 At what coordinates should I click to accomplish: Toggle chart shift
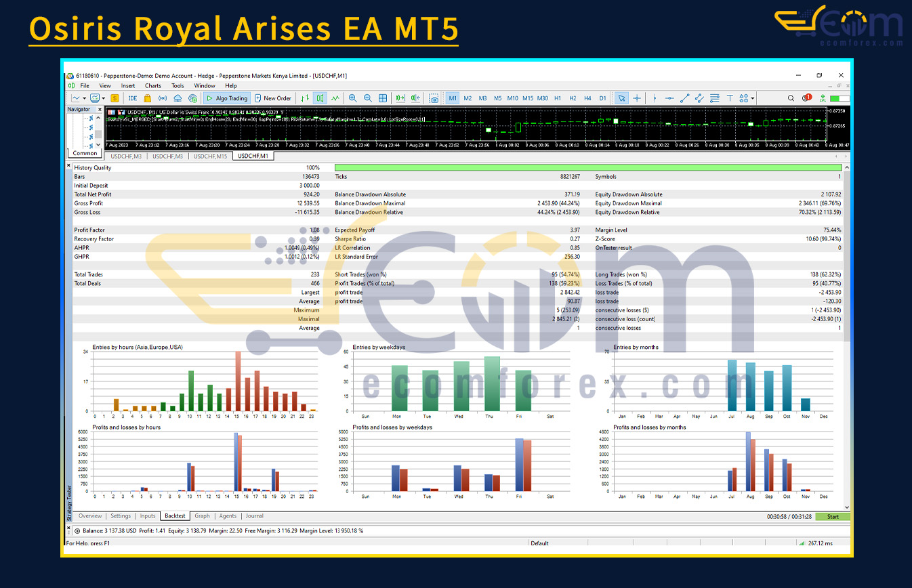point(416,98)
